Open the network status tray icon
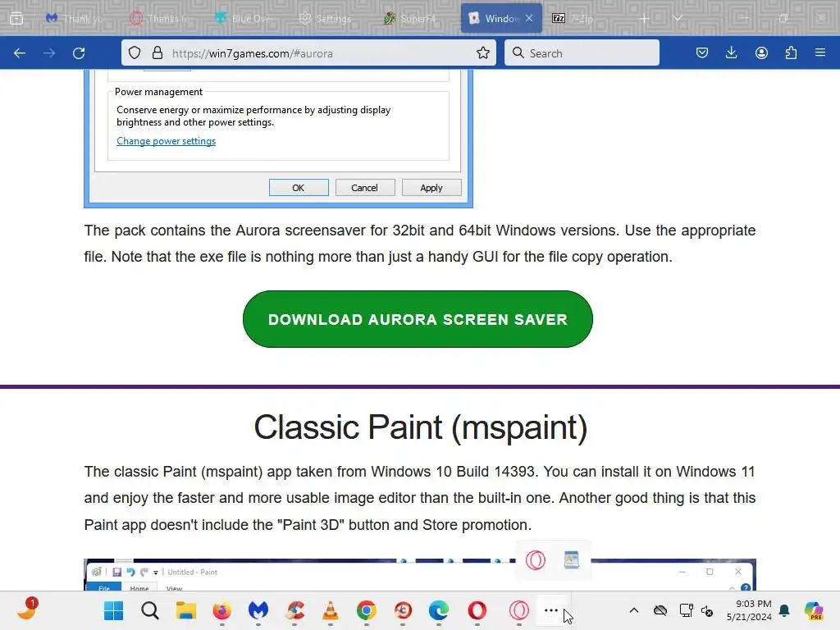The image size is (840, 630). click(686, 610)
